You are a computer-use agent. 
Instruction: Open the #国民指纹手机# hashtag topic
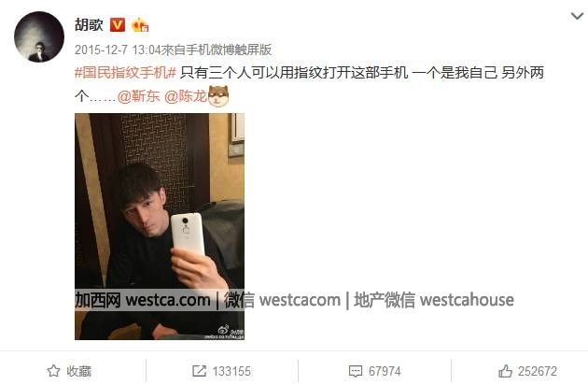click(125, 73)
